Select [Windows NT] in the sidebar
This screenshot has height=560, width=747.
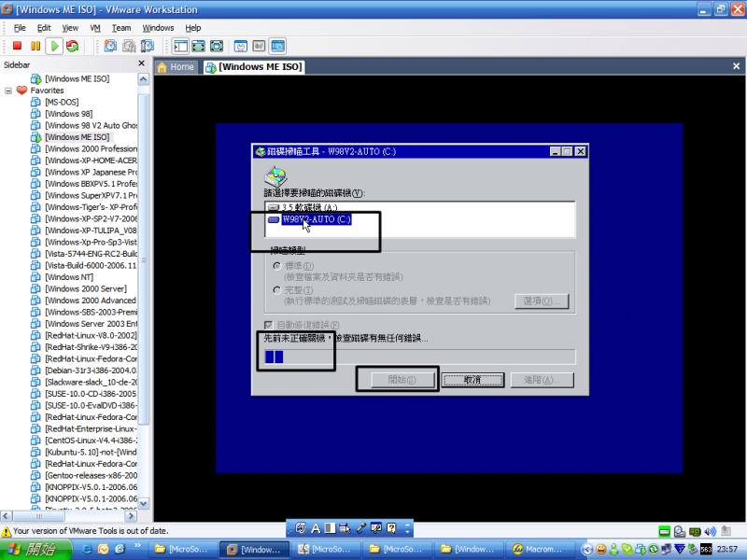(69, 277)
